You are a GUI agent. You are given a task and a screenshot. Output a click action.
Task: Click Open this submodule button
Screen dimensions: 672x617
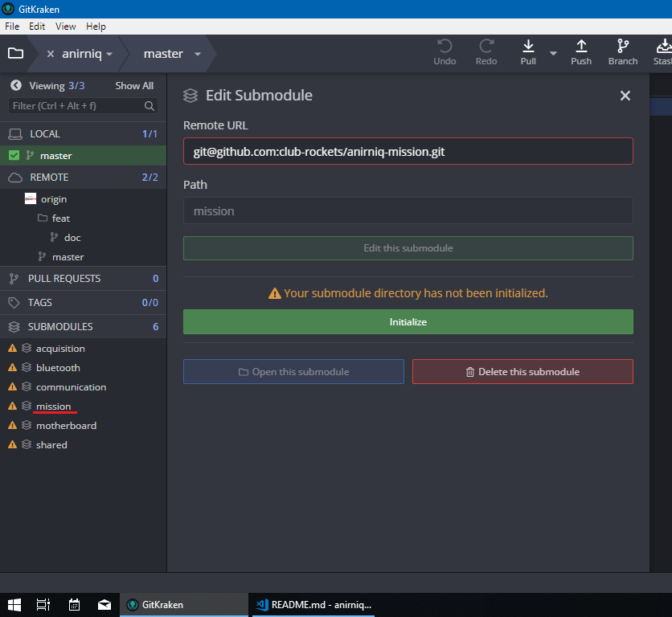point(293,371)
